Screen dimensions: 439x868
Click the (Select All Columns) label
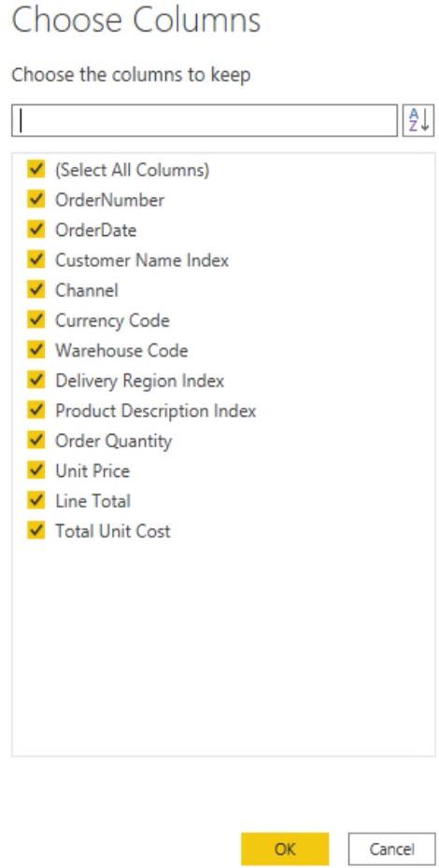pyautogui.click(x=133, y=169)
